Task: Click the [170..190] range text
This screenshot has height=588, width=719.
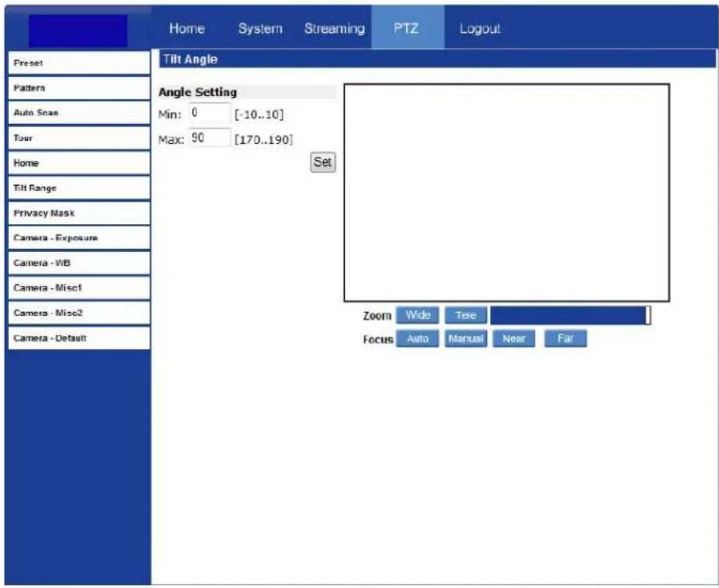Action: pos(263,140)
